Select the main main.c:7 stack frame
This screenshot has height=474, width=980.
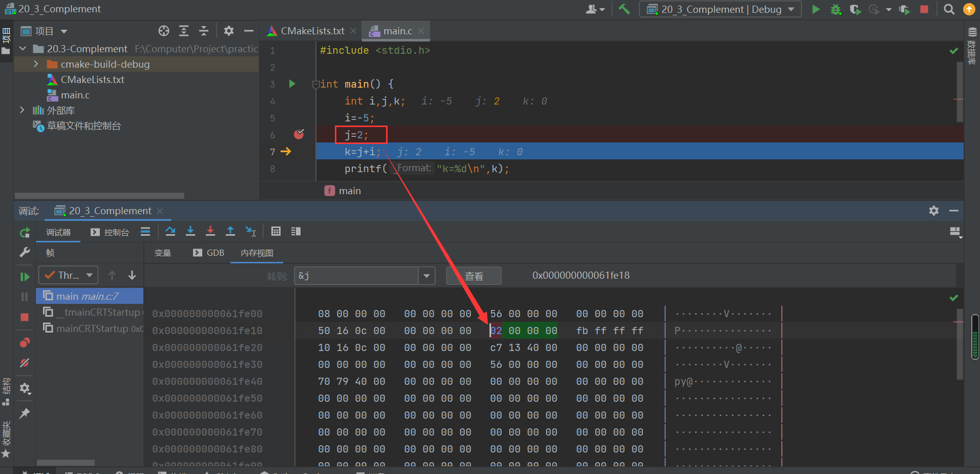[90, 296]
